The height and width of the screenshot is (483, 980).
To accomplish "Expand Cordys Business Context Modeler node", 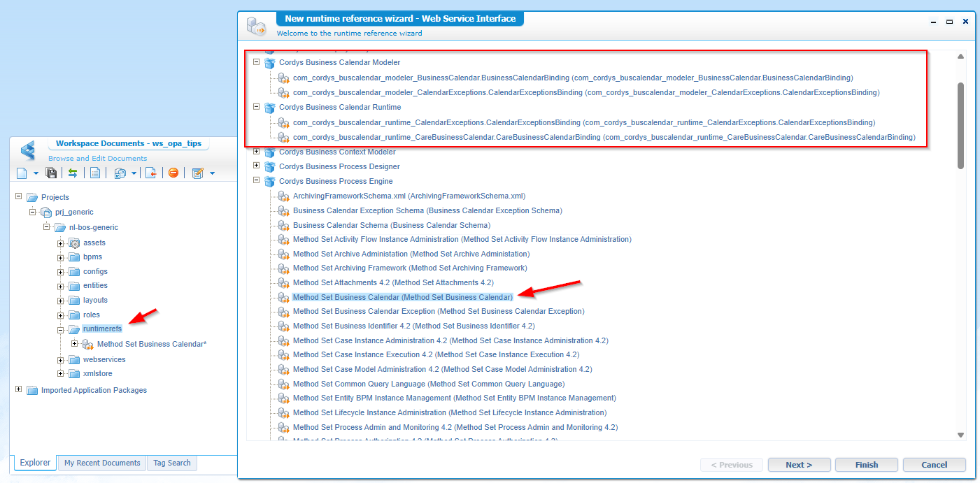I will click(x=256, y=152).
